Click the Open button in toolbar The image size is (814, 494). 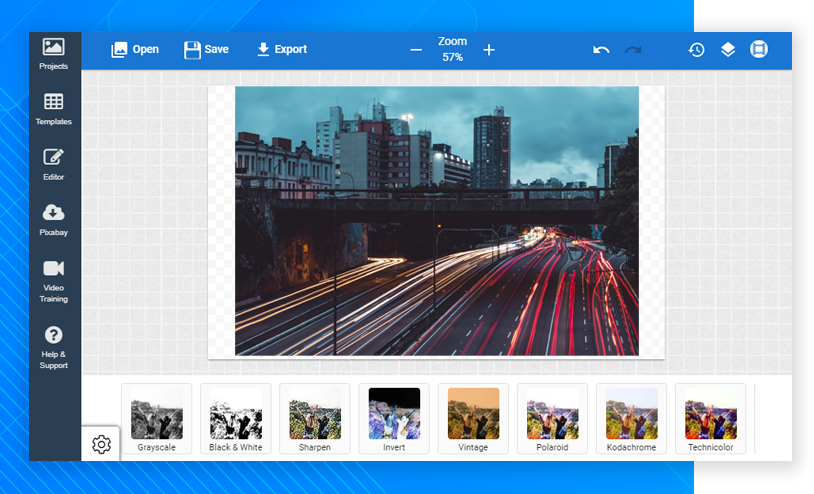point(134,49)
